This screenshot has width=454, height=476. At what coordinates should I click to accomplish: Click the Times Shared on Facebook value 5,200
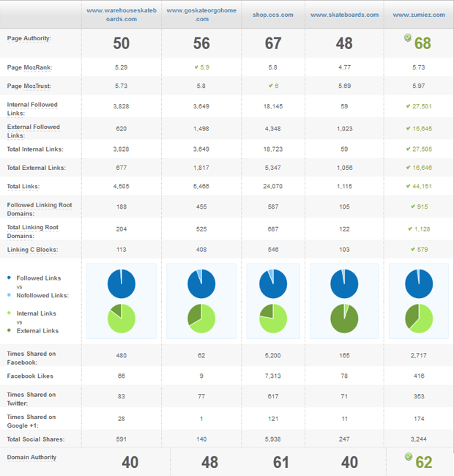click(273, 355)
